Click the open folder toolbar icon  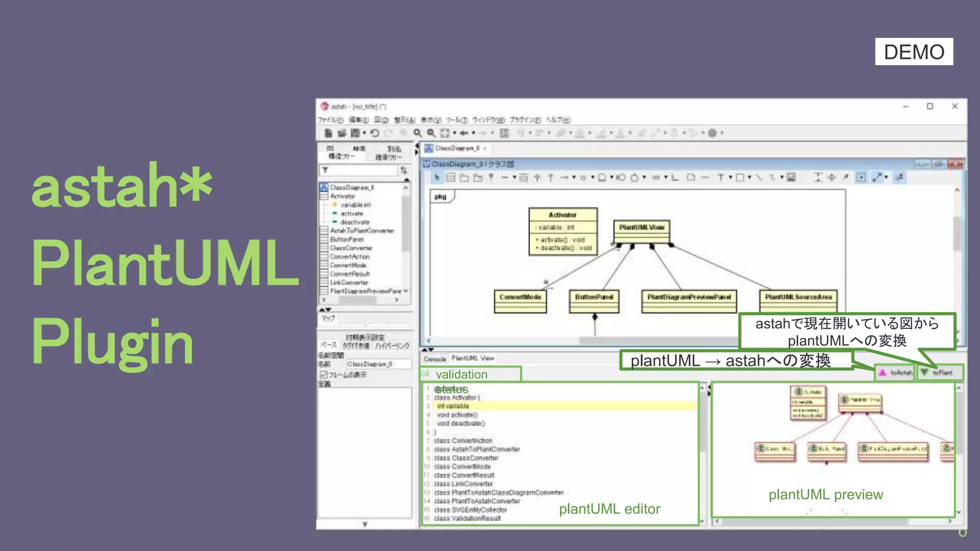(x=342, y=133)
